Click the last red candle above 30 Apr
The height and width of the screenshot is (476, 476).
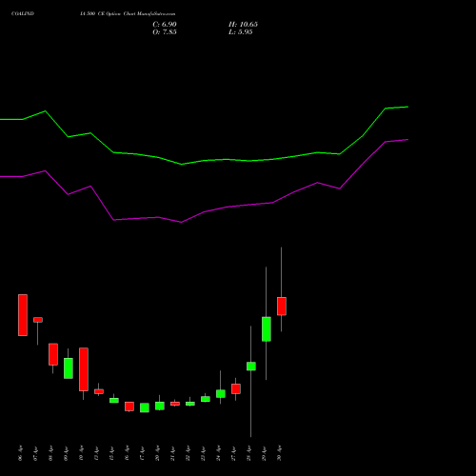click(x=282, y=307)
